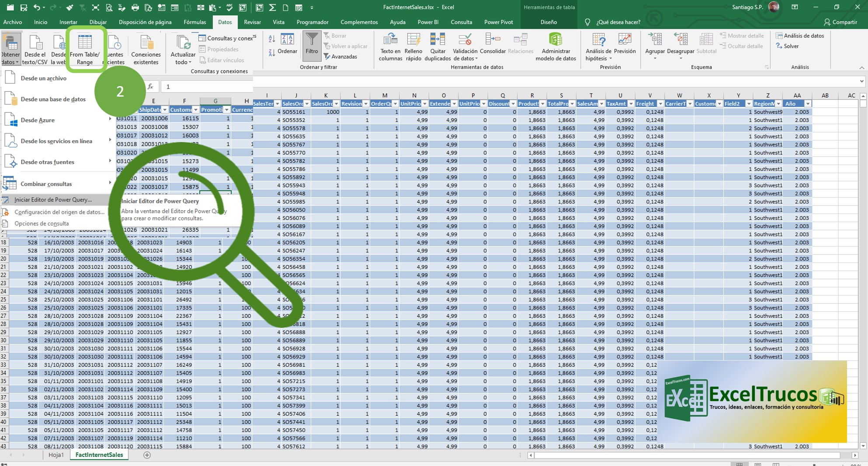Click the Compartir button
The image size is (868, 466).
pyautogui.click(x=840, y=22)
